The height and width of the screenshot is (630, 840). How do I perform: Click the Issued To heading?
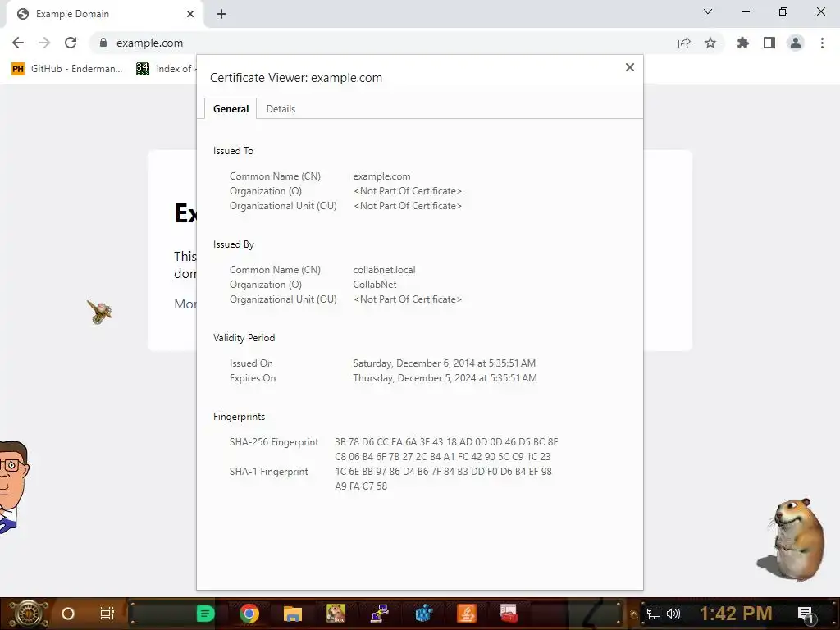[x=233, y=151]
